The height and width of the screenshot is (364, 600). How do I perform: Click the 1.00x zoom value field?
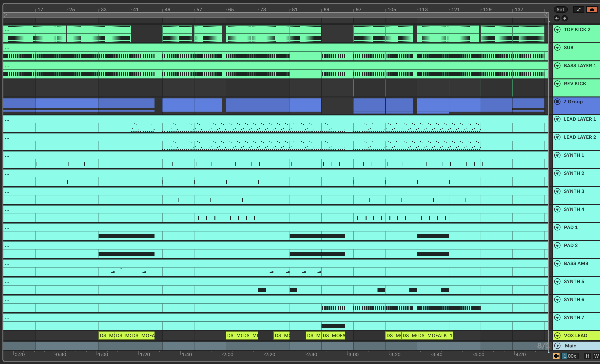[570, 356]
